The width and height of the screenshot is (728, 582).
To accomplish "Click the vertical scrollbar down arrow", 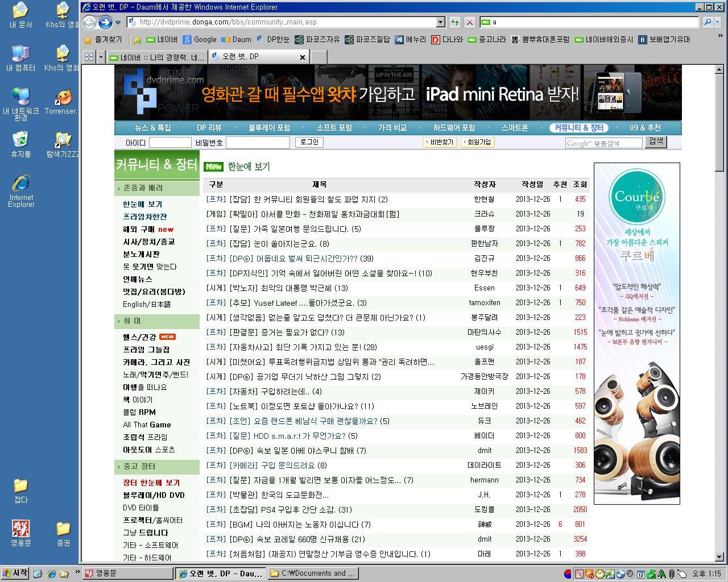I will point(719,557).
